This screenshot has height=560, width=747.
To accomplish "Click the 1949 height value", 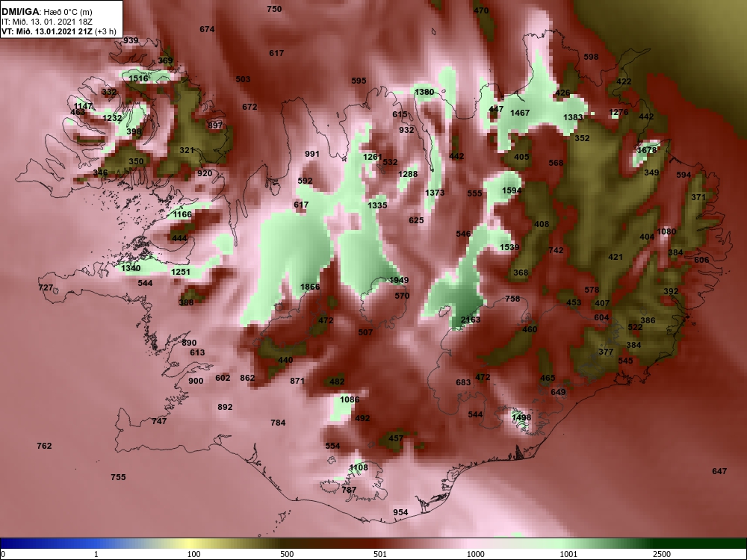I will click(x=399, y=280).
